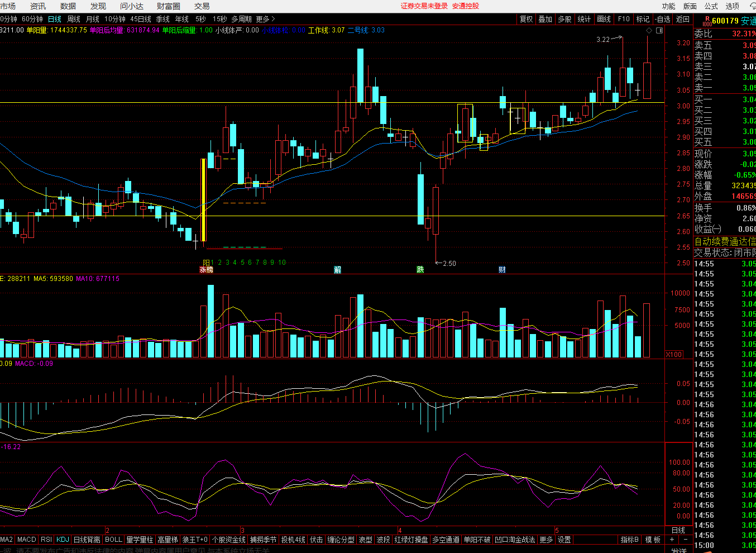Open the 功能 menu

pyautogui.click(x=669, y=6)
